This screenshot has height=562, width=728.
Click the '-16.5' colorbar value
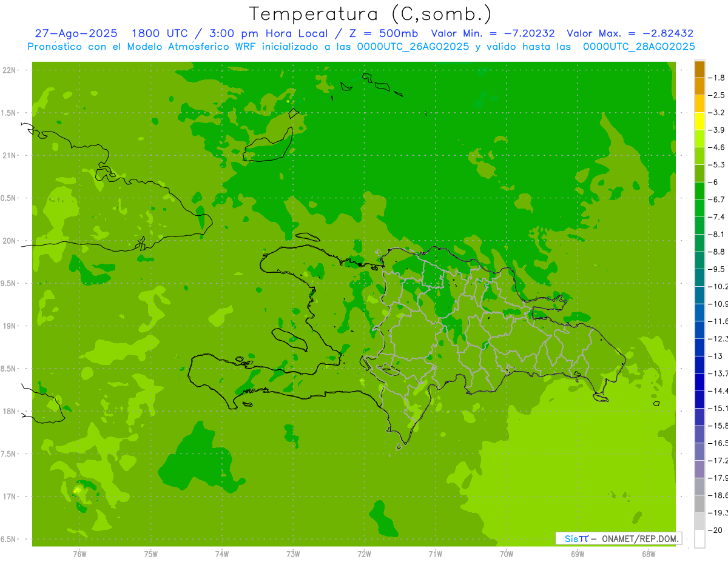click(x=718, y=443)
